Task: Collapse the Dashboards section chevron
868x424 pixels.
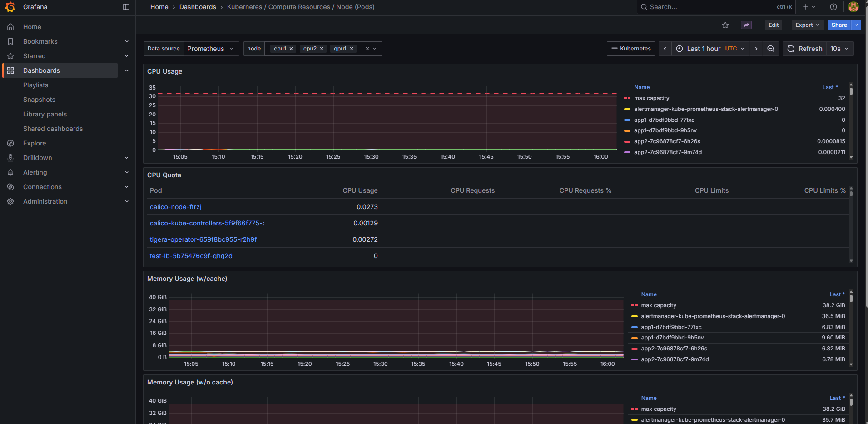Action: click(127, 70)
